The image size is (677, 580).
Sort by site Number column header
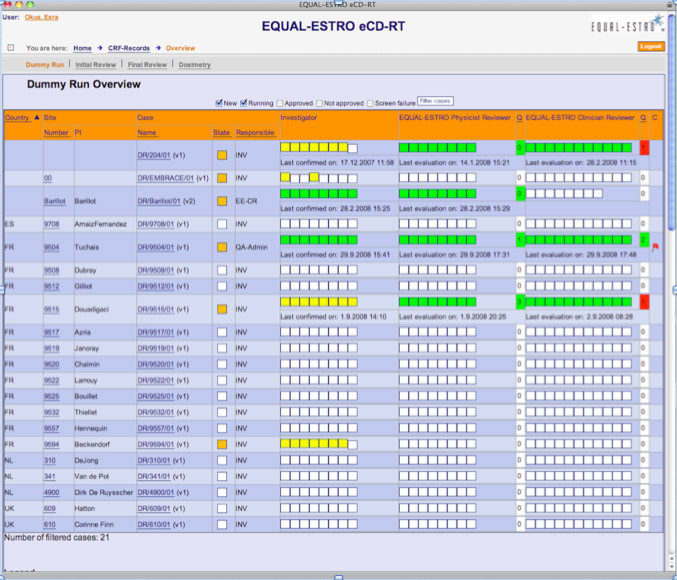[x=56, y=133]
